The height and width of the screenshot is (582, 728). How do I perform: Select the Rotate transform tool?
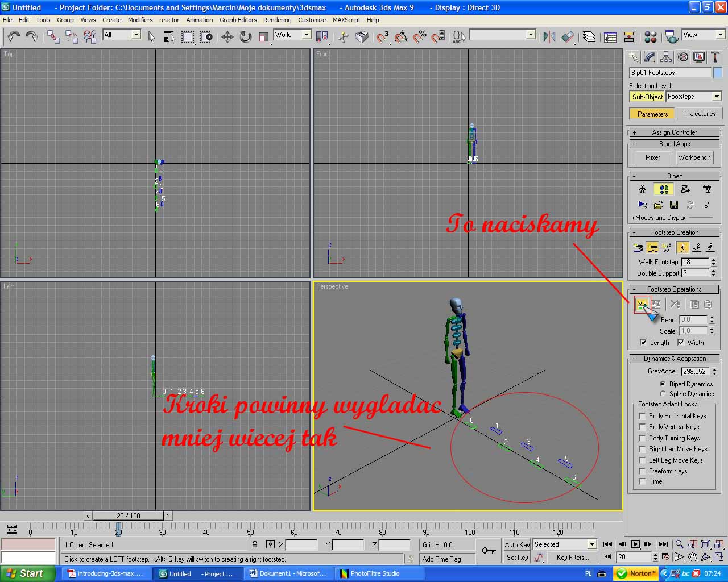click(246, 37)
